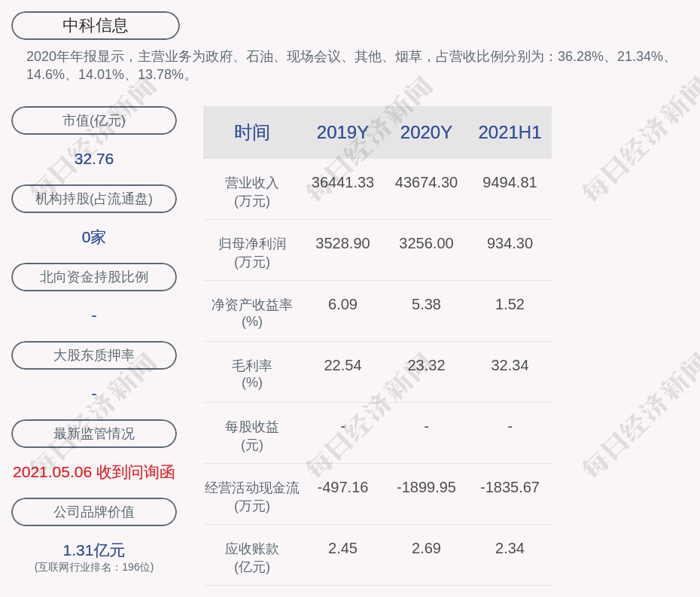Click the 每股收益(元) row label
Viewport: 700px width, 597px height.
(252, 436)
